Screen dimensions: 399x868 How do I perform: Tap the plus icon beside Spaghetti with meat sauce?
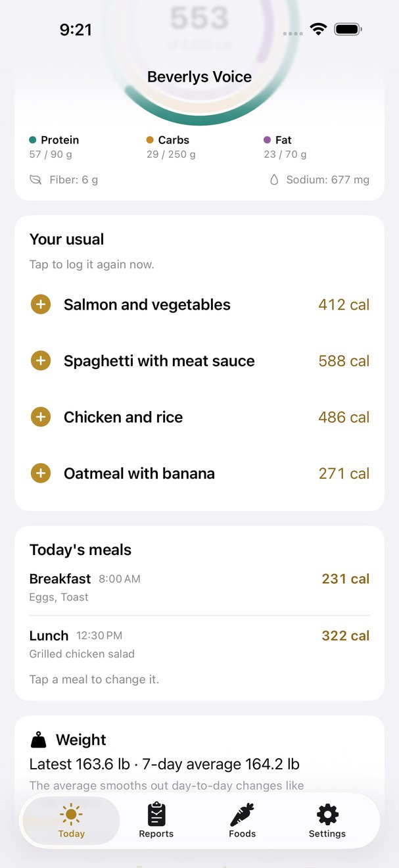(41, 361)
